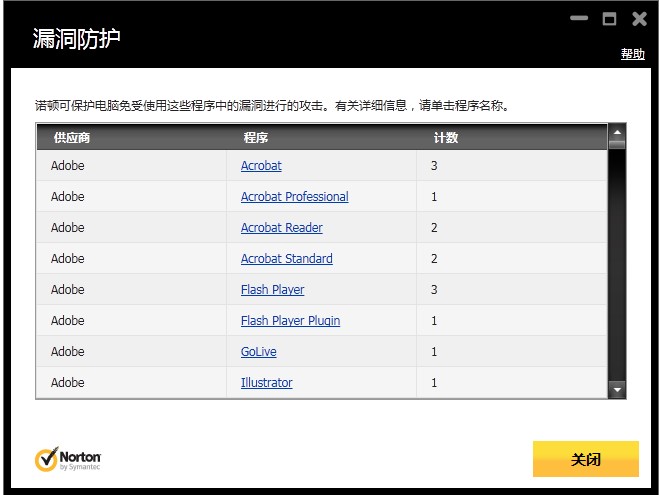Click the 帮助 help link
660x495 pixels.
pyautogui.click(x=633, y=54)
